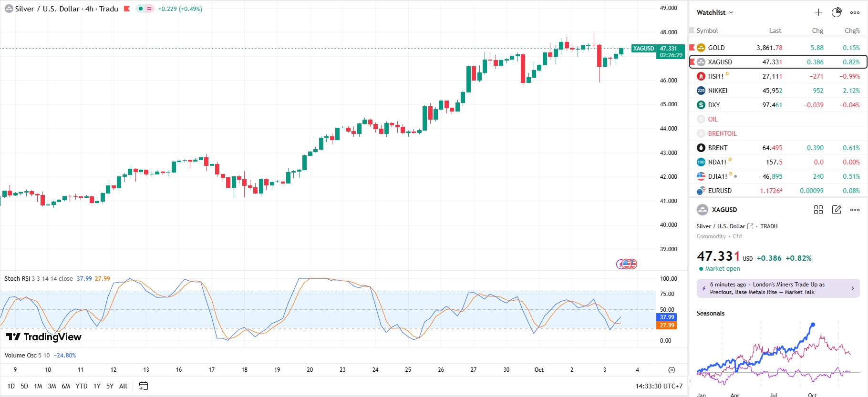Expand the Watchlist dropdown
The image size is (868, 397).
tap(714, 12)
